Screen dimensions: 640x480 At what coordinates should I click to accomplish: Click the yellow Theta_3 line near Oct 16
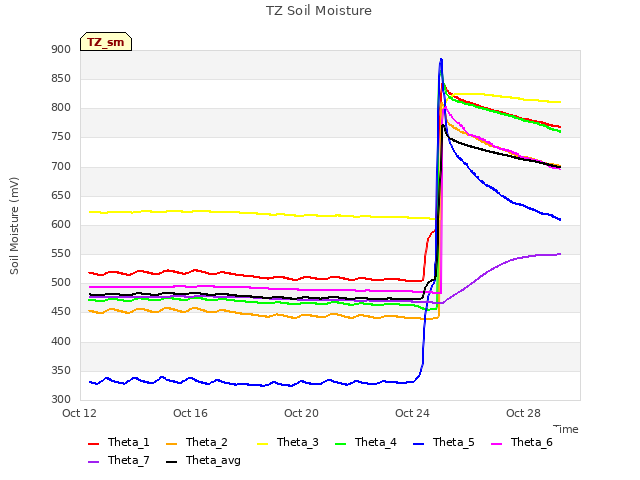pyautogui.click(x=190, y=211)
